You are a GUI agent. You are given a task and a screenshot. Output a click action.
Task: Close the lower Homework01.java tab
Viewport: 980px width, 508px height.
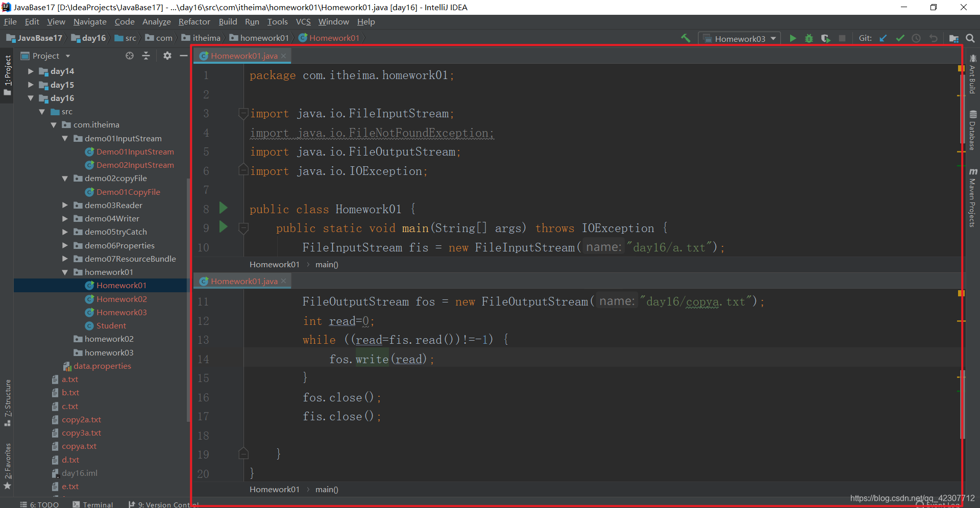[x=283, y=281]
